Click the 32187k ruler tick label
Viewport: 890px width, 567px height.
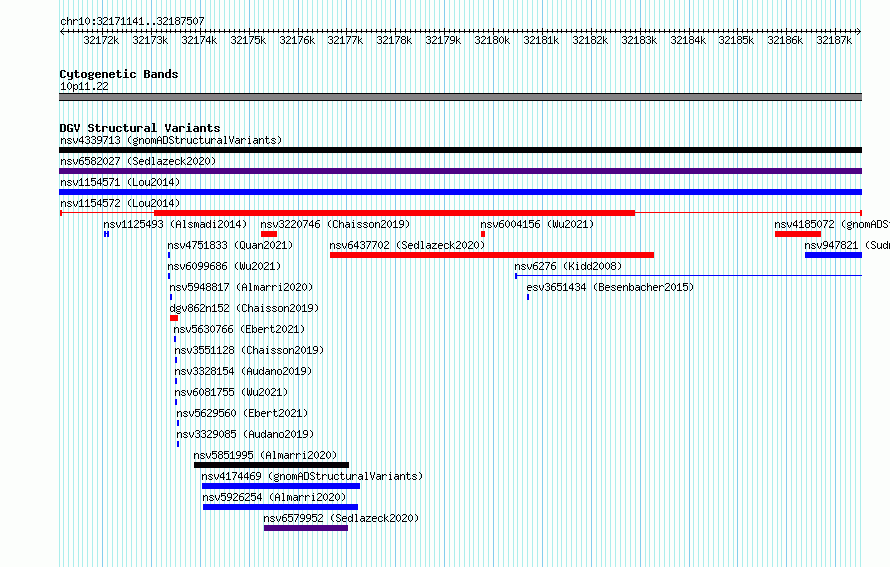(x=834, y=40)
